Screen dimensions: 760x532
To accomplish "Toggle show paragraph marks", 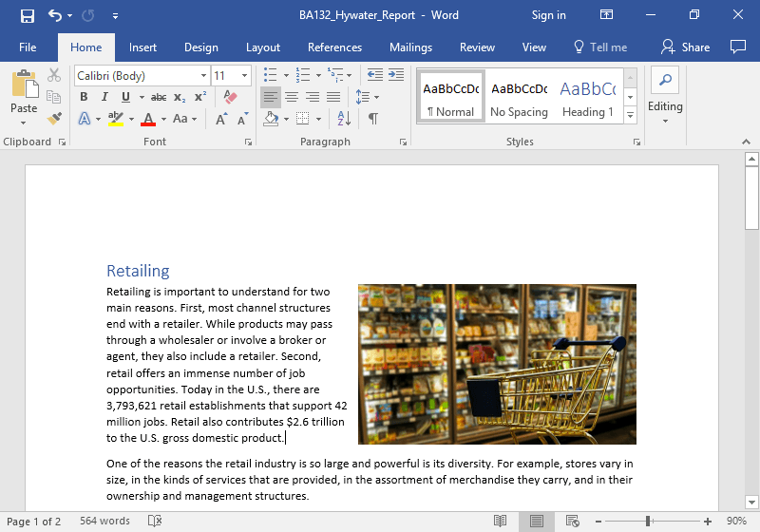I will click(373, 119).
